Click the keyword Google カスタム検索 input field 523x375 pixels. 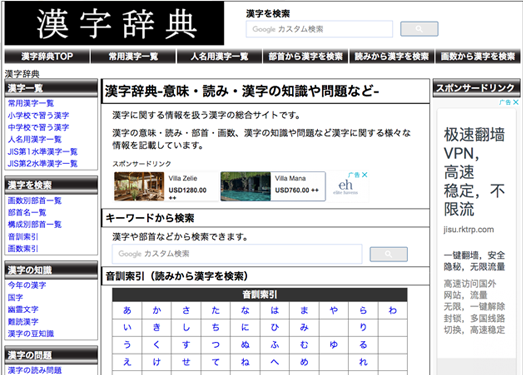pyautogui.click(x=237, y=254)
